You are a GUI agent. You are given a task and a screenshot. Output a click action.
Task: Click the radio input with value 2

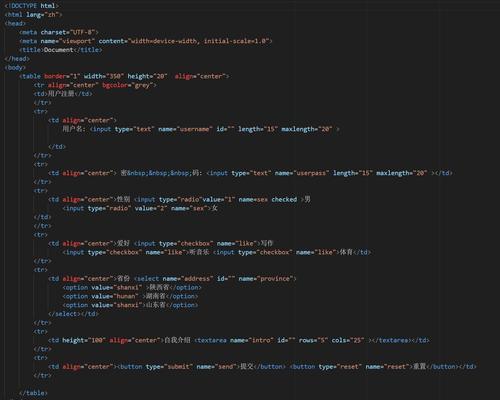click(137, 208)
